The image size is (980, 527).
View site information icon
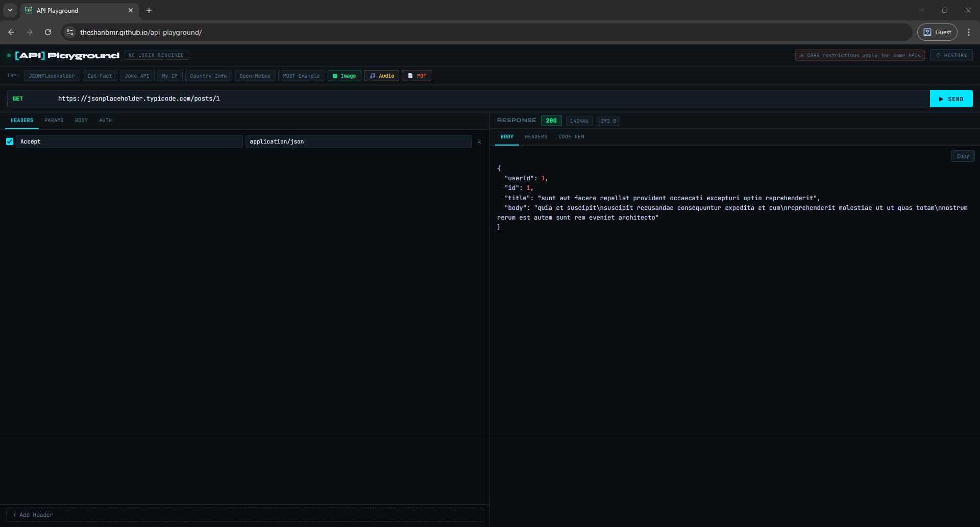pos(70,32)
